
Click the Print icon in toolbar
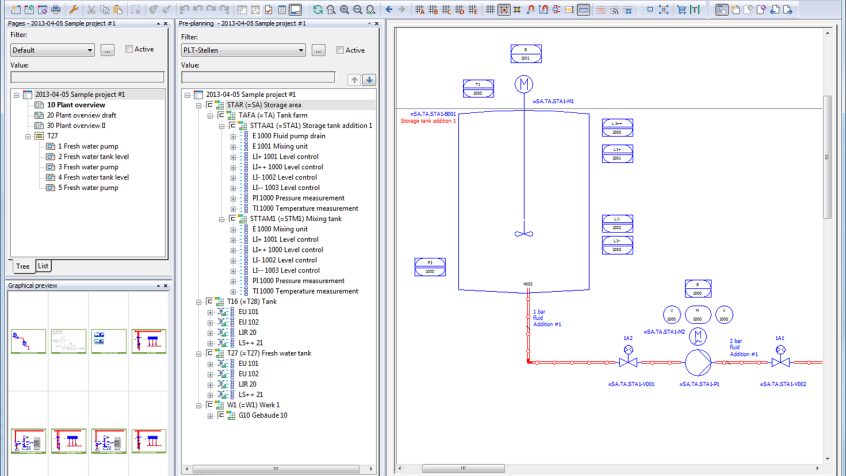tap(56, 9)
